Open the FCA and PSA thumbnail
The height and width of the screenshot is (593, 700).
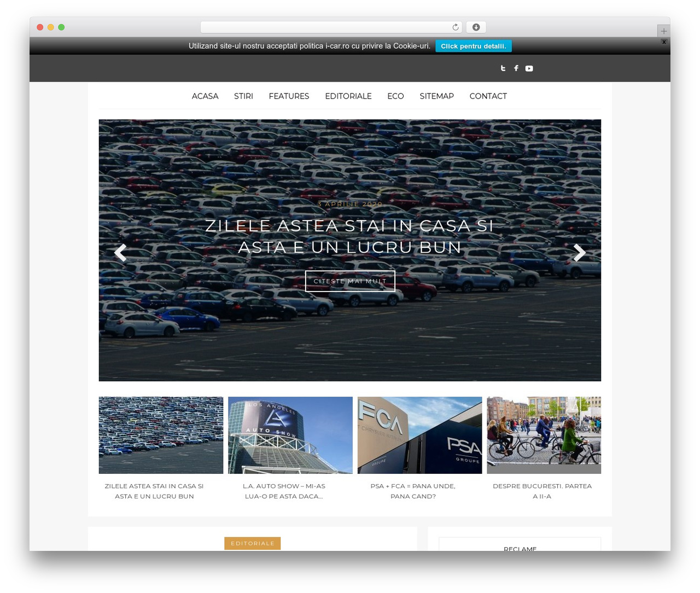[x=419, y=435]
